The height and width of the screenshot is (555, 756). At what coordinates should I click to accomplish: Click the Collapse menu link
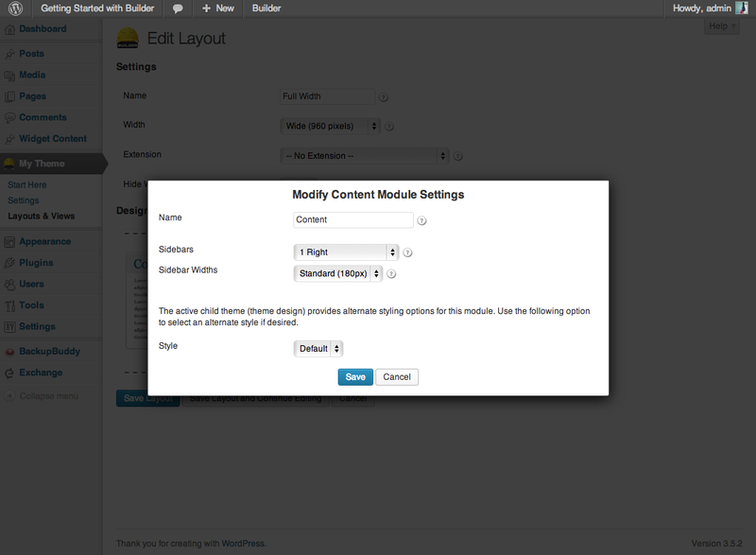click(49, 396)
